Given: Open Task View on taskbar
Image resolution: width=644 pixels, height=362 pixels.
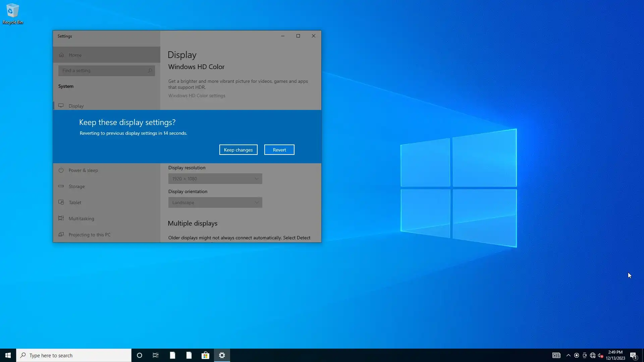Looking at the screenshot, I should 156,355.
